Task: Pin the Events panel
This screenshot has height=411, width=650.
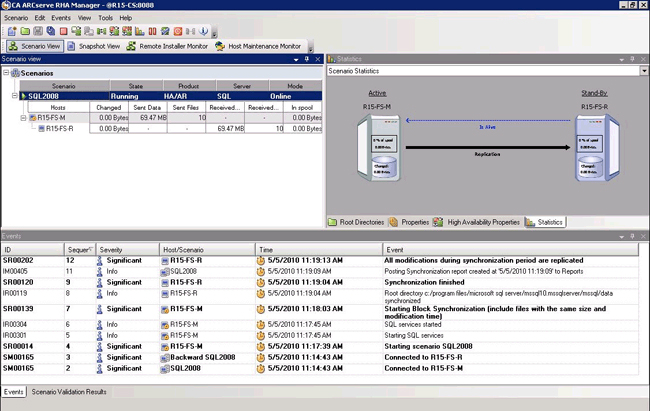Action: pyautogui.click(x=632, y=236)
